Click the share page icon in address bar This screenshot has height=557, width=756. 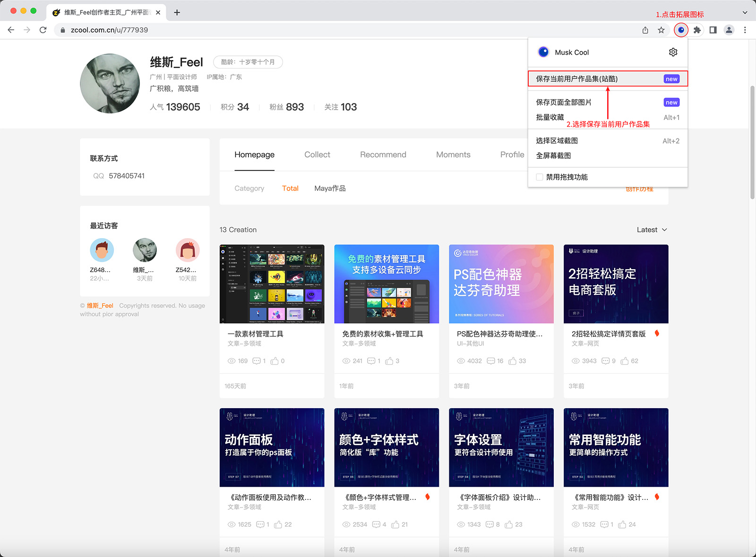(645, 30)
